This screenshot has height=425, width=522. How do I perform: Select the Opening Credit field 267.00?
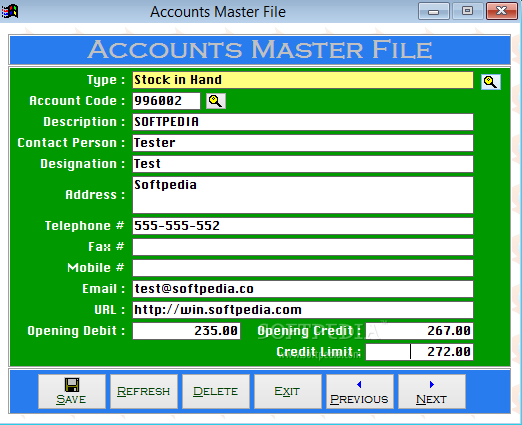[x=419, y=331]
